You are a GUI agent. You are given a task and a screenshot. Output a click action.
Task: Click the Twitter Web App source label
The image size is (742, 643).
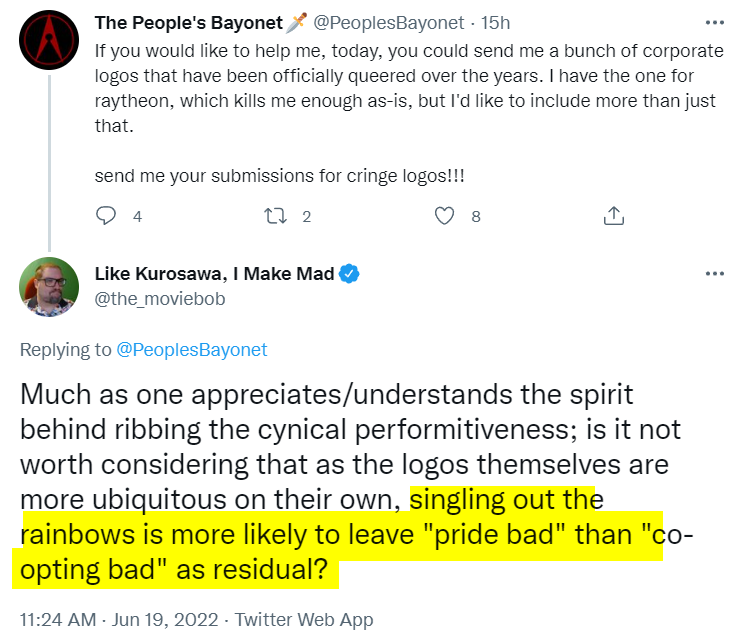306,619
